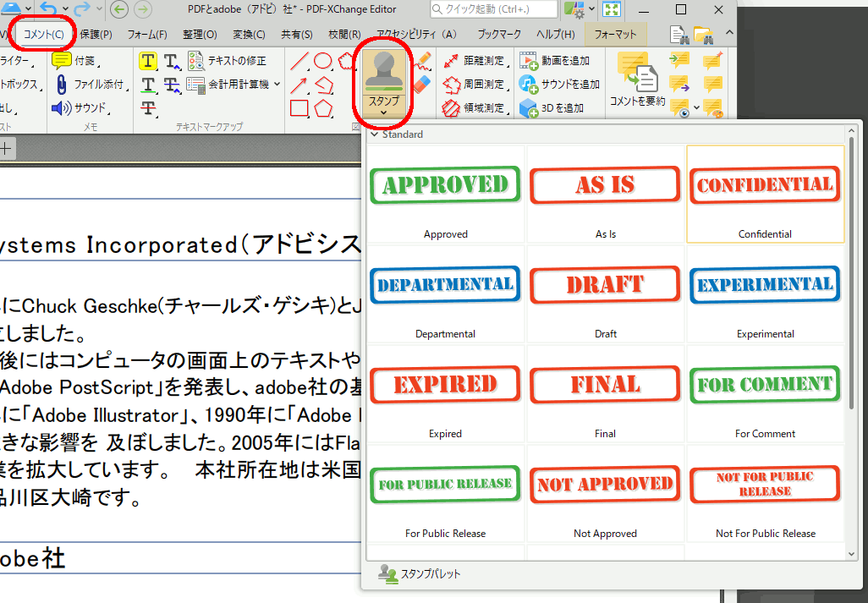Open the undo history dropdown arrow
Viewport: 868px width, 603px height.
point(65,8)
